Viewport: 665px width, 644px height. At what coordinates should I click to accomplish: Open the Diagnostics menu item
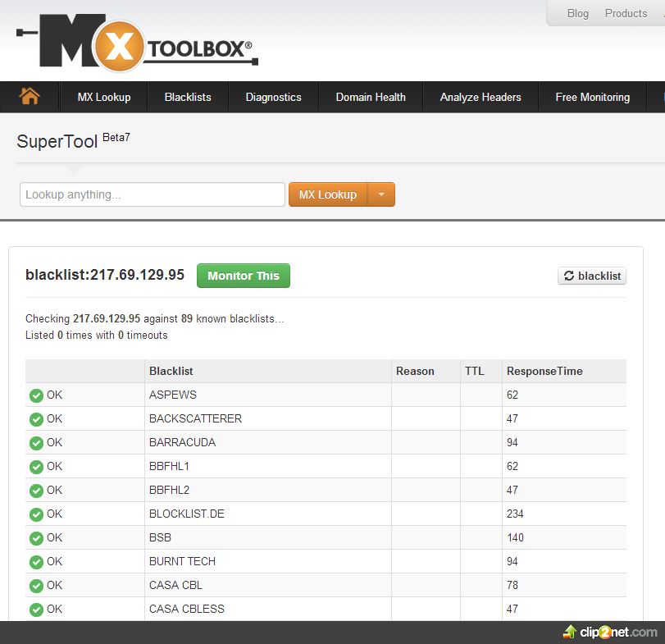click(274, 97)
